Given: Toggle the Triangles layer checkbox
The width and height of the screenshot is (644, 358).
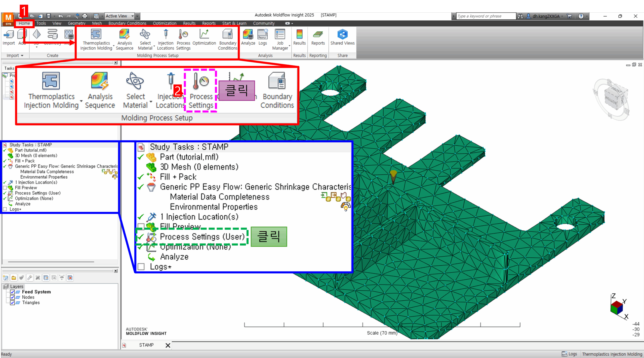Looking at the screenshot, I should point(12,303).
